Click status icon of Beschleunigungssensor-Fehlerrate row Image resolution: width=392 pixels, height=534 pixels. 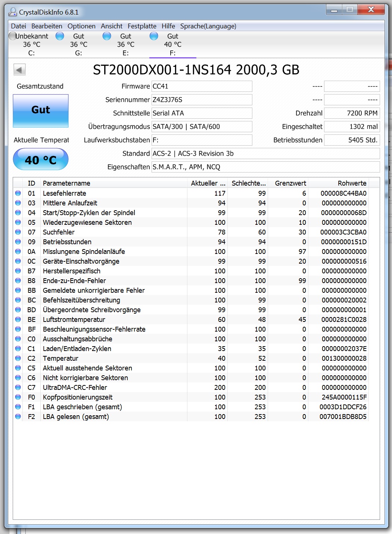click(x=18, y=329)
